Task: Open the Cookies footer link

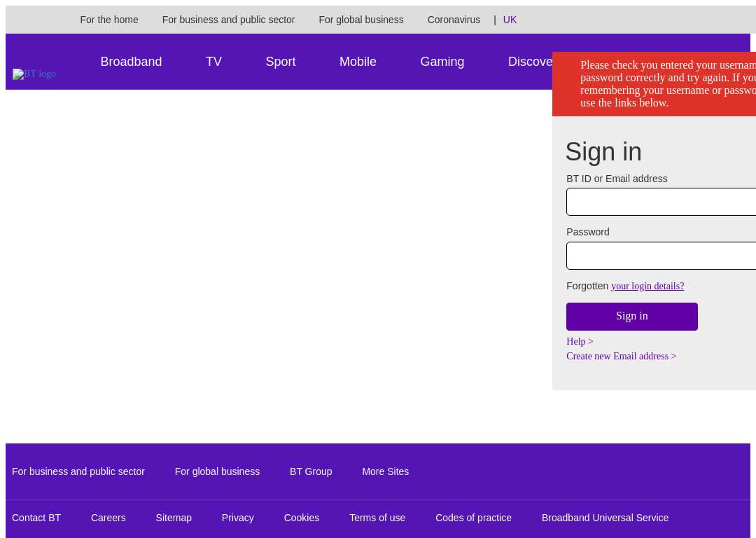Action: 301,518
